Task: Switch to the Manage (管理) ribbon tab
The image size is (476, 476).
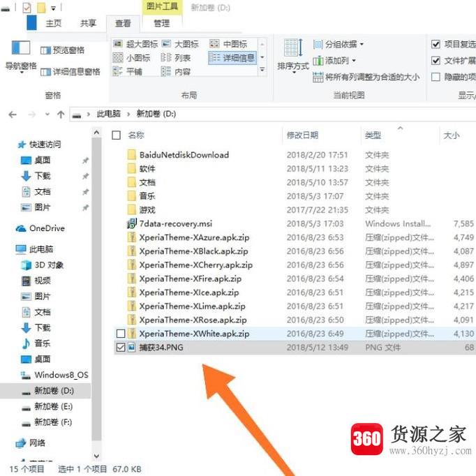Action: [x=161, y=23]
